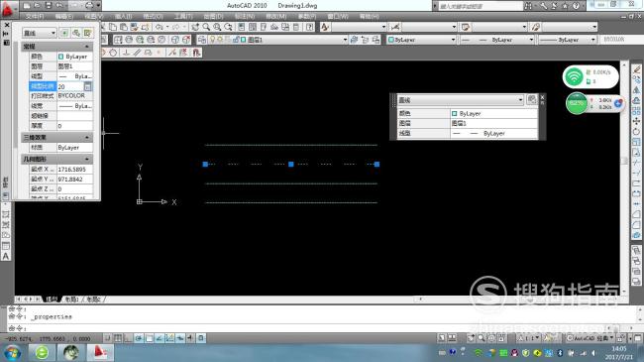Click the middle blue grip on selected line
The image size is (644, 362).
[290, 164]
